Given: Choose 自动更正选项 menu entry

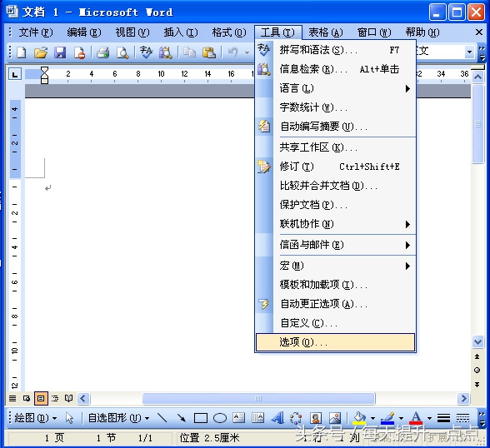Looking at the screenshot, I should [336, 304].
